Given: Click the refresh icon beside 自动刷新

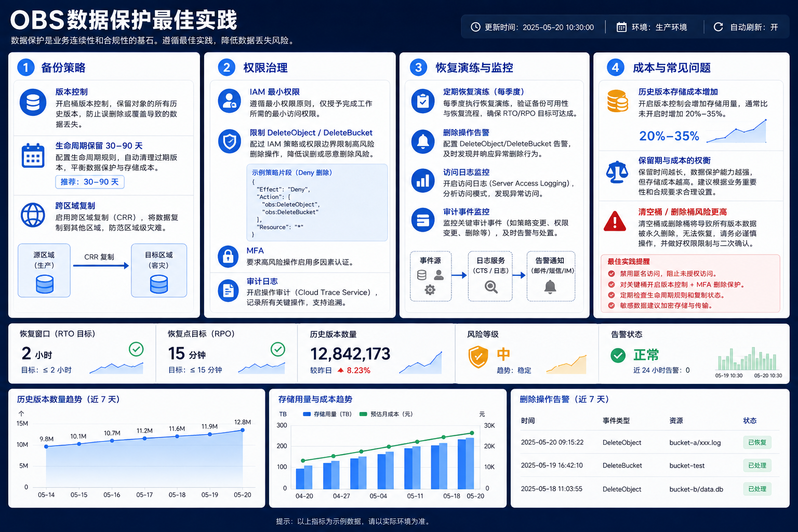Looking at the screenshot, I should click(719, 27).
